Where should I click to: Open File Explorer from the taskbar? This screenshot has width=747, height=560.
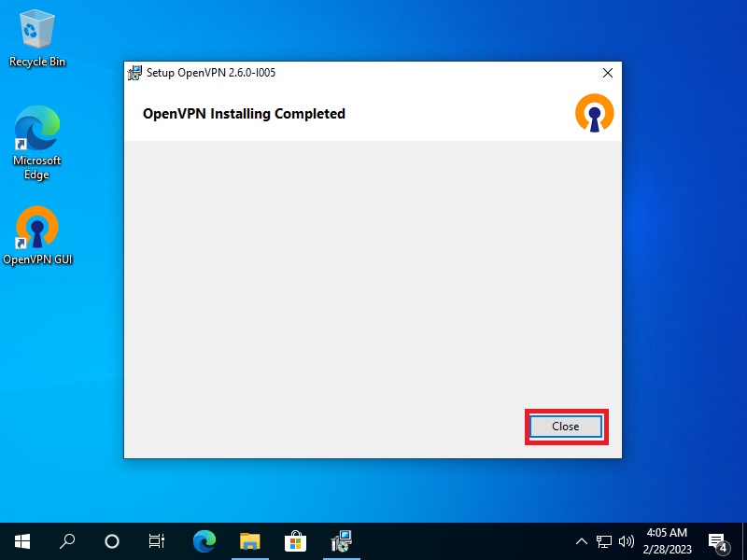pyautogui.click(x=249, y=540)
